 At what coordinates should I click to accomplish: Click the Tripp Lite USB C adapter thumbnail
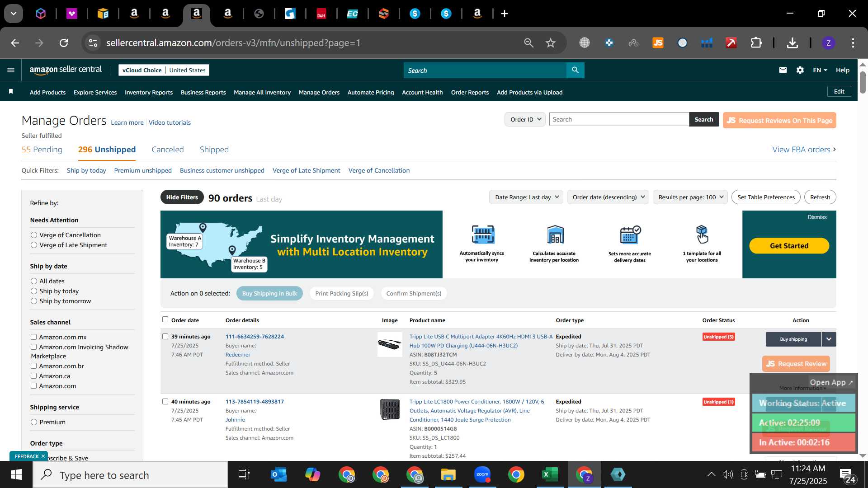click(390, 344)
